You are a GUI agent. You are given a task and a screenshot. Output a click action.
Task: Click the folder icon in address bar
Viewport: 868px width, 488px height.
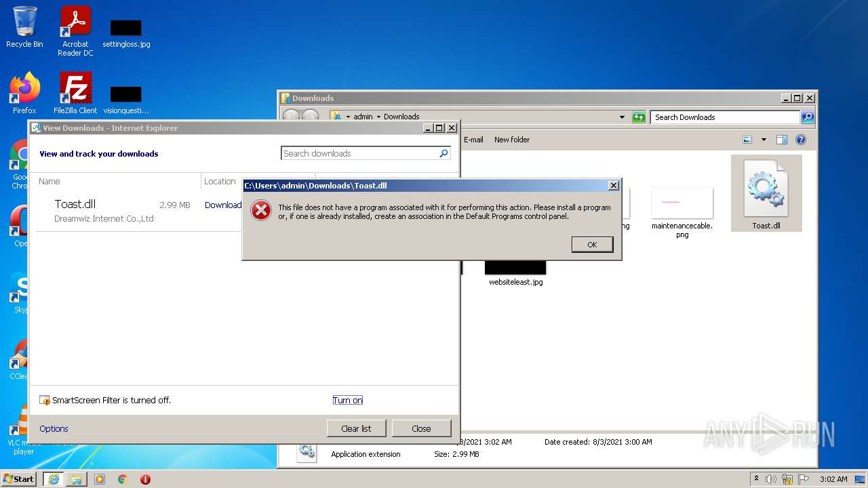[336, 117]
